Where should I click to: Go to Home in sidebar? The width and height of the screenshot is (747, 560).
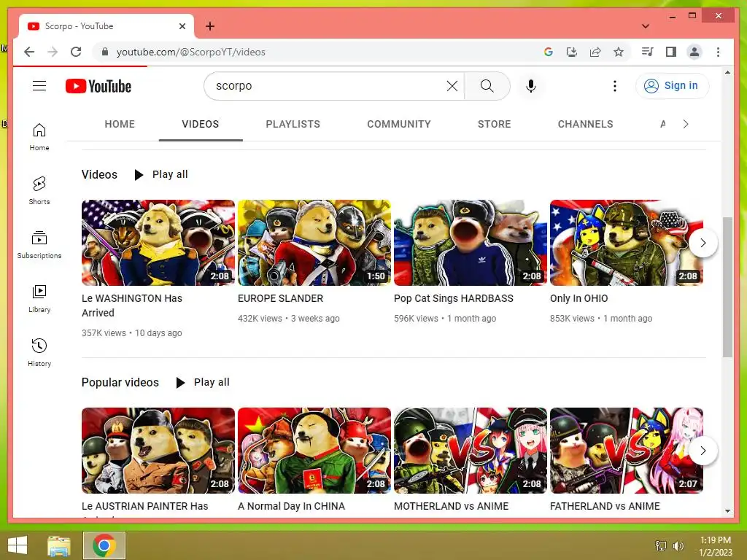39,137
